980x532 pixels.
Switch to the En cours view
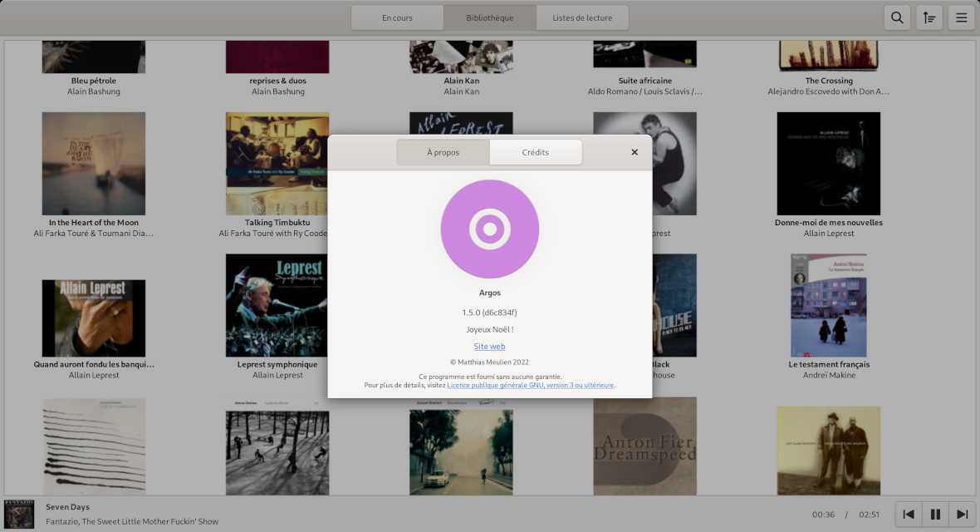[397, 17]
